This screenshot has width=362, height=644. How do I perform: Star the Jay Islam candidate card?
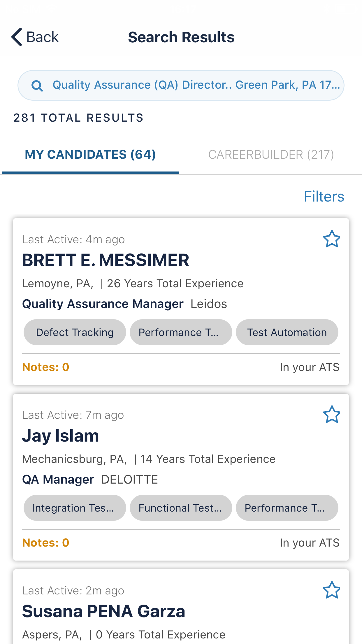[x=331, y=414]
